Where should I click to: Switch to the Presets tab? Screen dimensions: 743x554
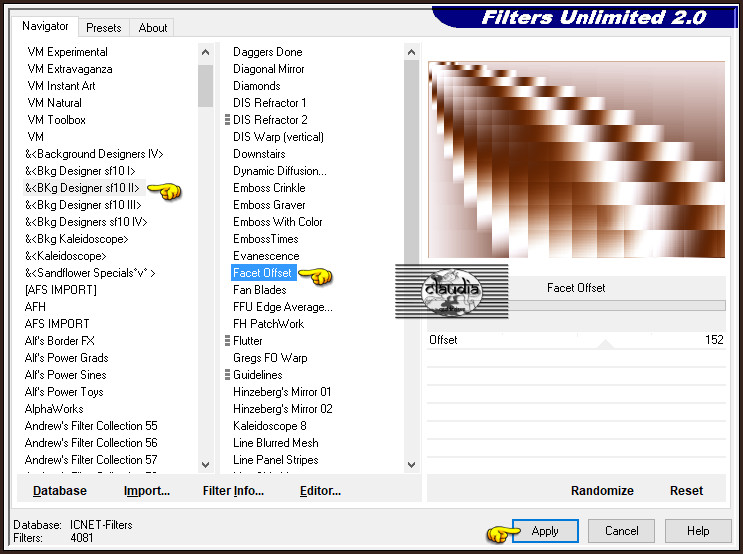[103, 27]
